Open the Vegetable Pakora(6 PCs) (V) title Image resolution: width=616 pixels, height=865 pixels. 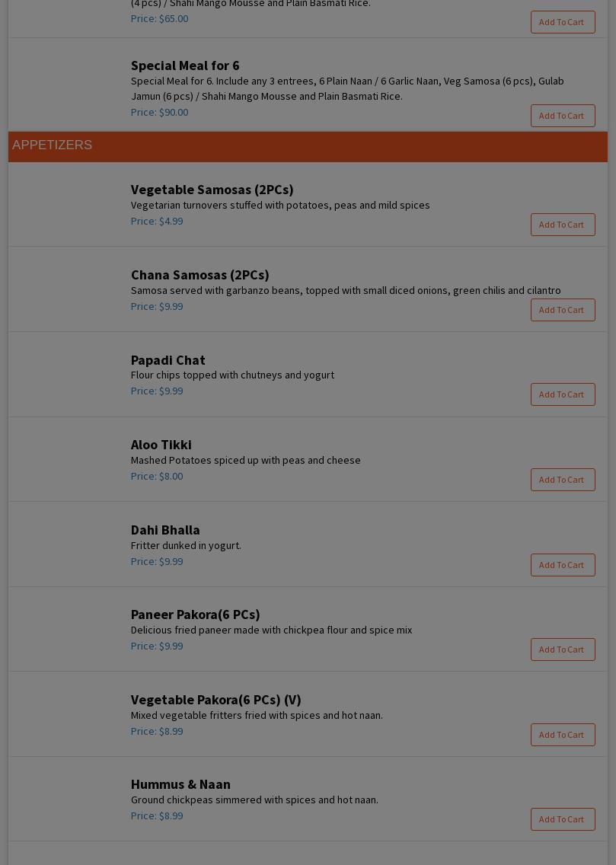click(215, 700)
